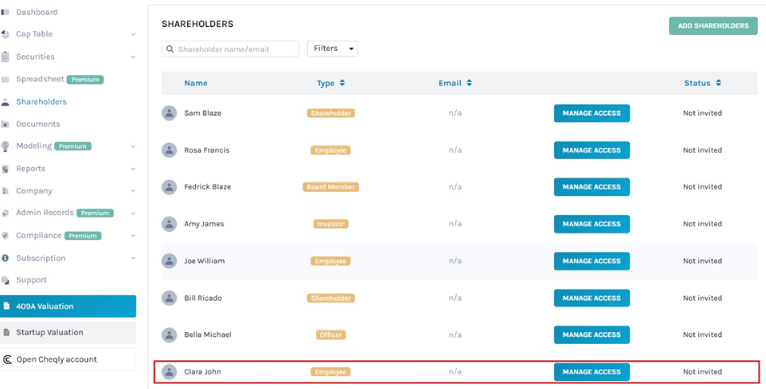Click Manage Access for Bella Michael

tap(592, 335)
